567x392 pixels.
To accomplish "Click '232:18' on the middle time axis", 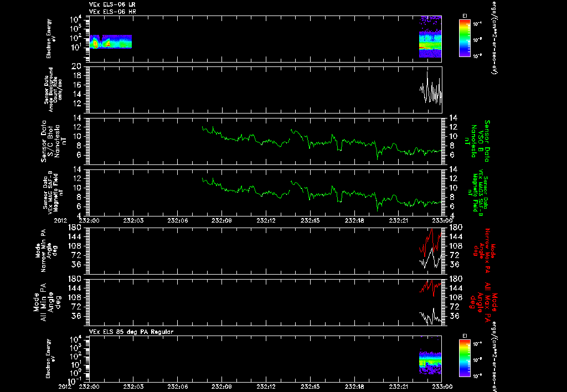I will point(355,220).
